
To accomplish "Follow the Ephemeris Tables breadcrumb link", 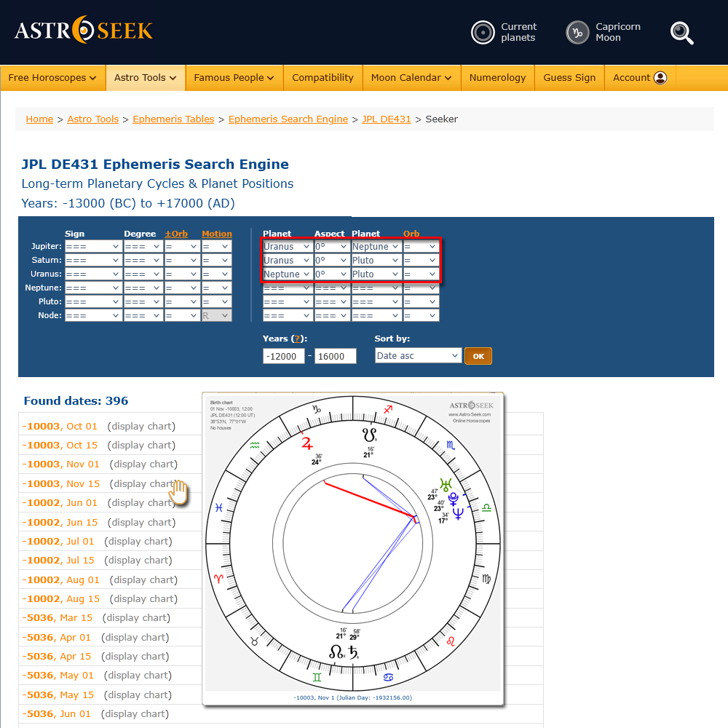I will pos(173,119).
